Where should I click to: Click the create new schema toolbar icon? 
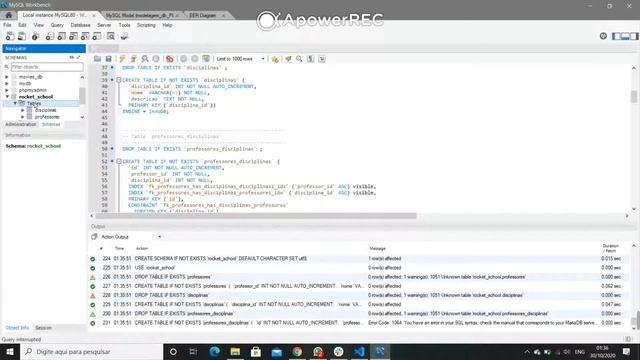(50, 36)
